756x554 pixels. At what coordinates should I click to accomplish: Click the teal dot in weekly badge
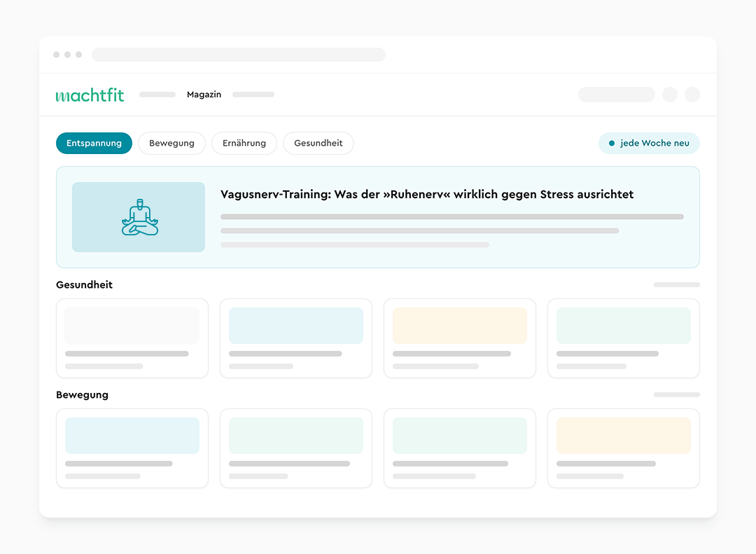click(x=612, y=144)
